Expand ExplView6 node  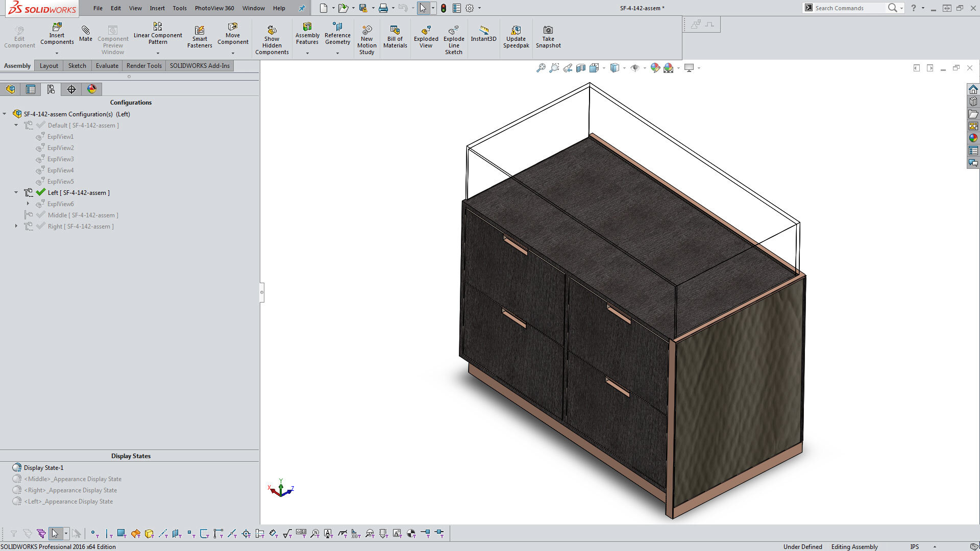[28, 204]
